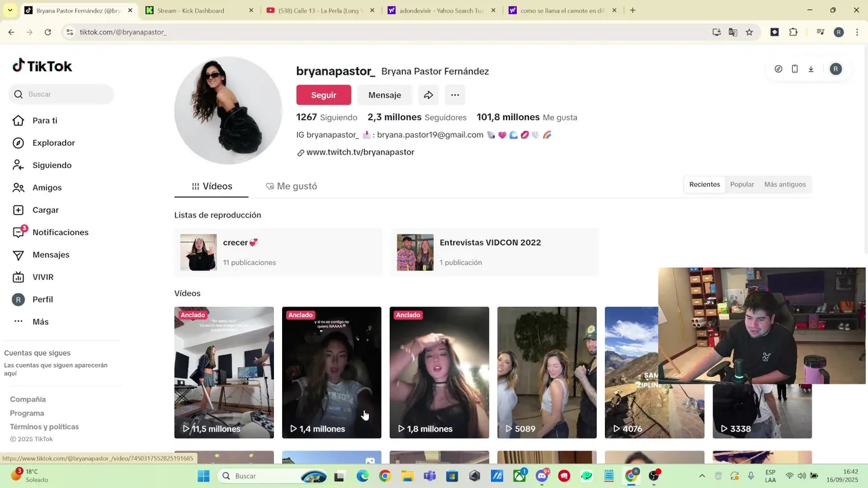This screenshot has height=488, width=868.
Task: Switch to the Vídeos tab
Action: (x=212, y=186)
